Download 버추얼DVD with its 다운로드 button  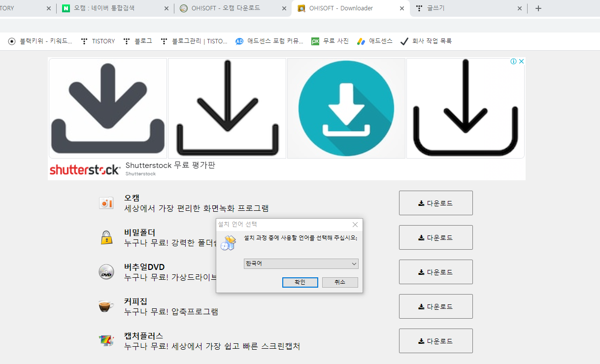click(436, 272)
